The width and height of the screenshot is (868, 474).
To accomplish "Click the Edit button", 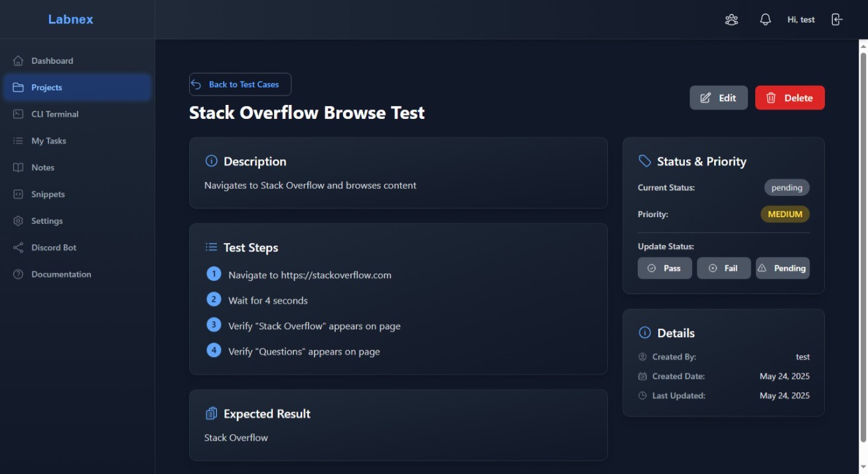I will (x=719, y=98).
